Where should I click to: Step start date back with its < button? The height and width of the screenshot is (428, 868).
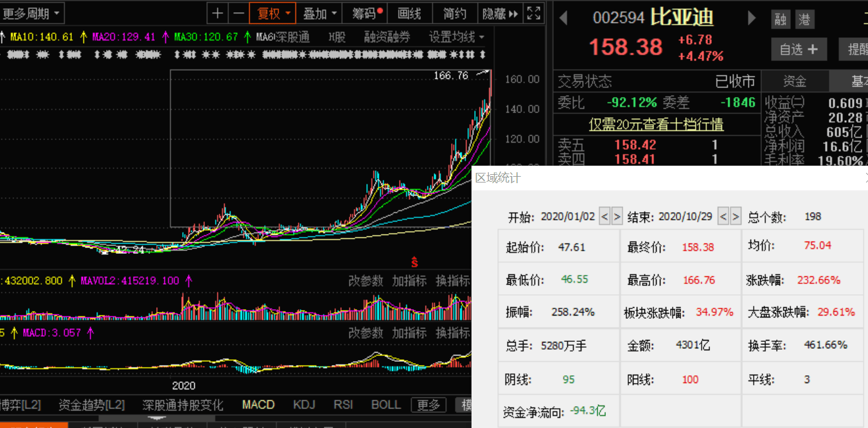point(605,217)
